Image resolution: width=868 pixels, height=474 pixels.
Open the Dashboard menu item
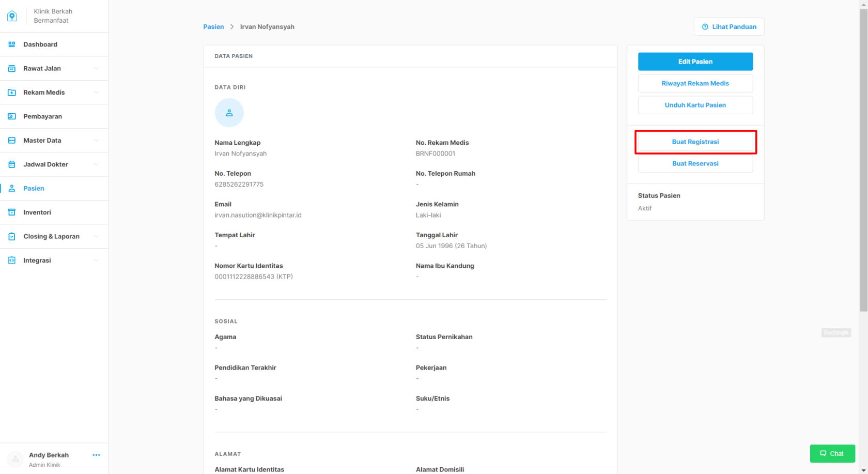[x=54, y=44]
